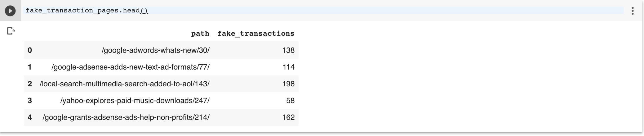The width and height of the screenshot is (644, 136).
Task: Select row index 0
Action: (x=30, y=50)
